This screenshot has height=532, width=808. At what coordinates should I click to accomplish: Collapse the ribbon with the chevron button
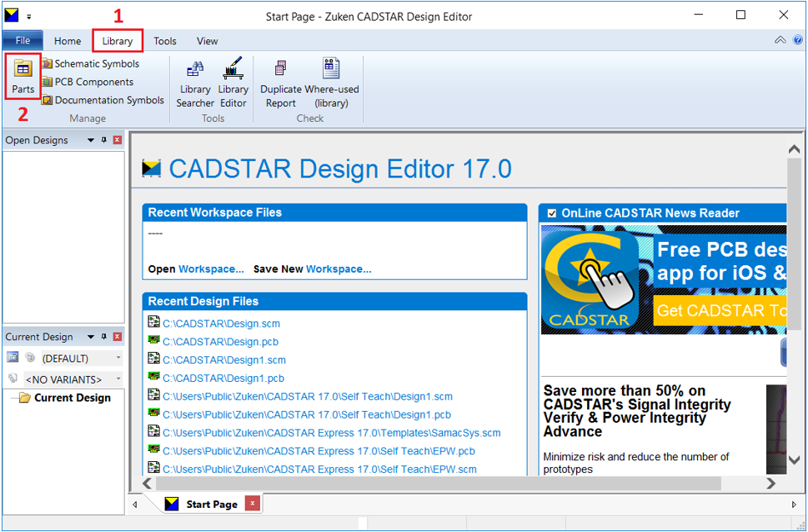[780, 40]
